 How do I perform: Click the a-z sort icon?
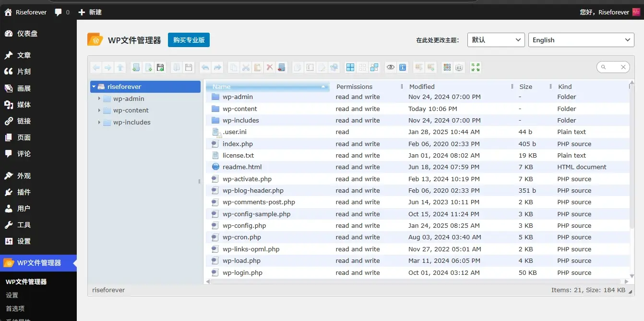[459, 67]
